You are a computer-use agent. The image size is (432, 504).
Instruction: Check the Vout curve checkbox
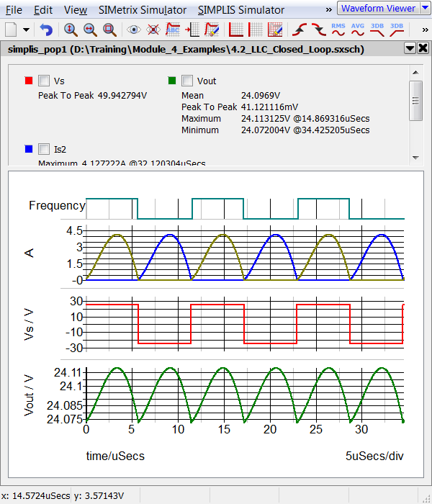point(187,81)
